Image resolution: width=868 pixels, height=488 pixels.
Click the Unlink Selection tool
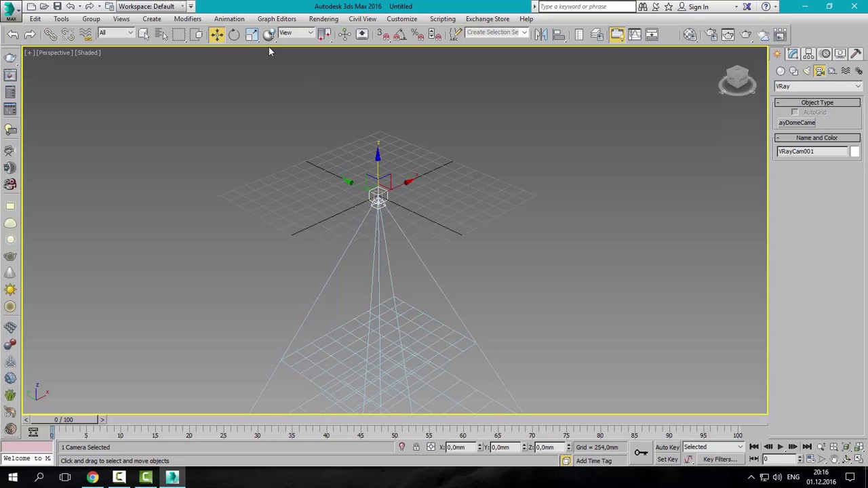click(68, 35)
